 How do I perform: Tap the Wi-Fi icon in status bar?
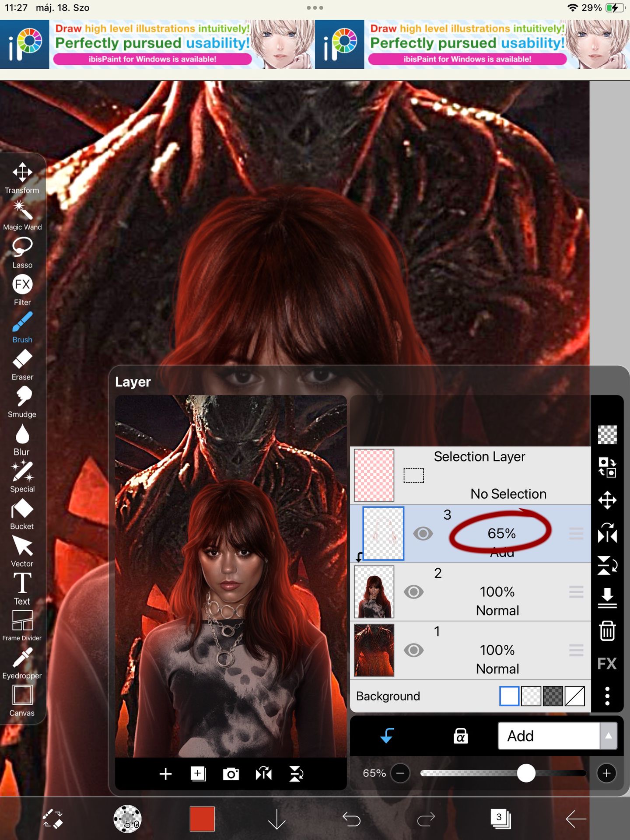pos(572,8)
